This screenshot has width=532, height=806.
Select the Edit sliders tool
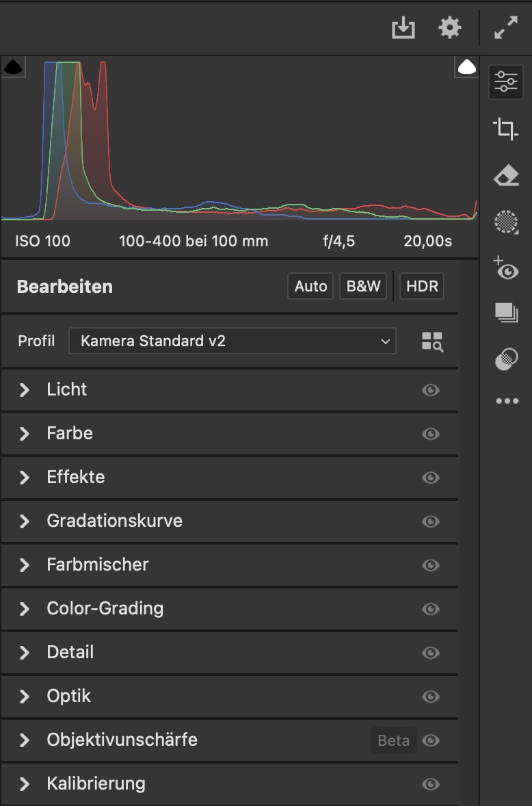pos(506,82)
